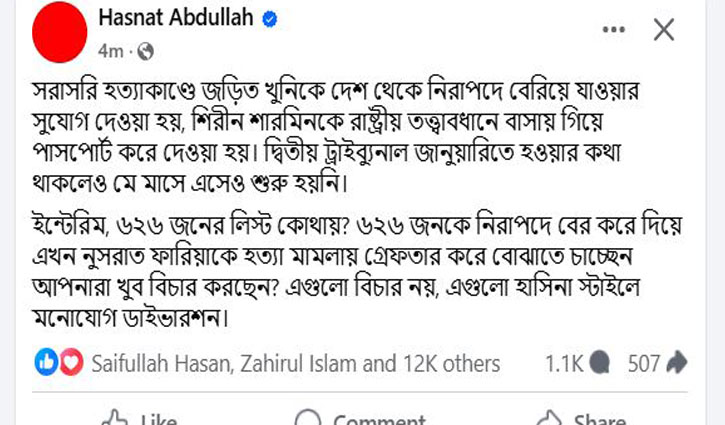Open the 507 shares count
Image resolution: width=725 pixels, height=425 pixels.
tap(644, 364)
